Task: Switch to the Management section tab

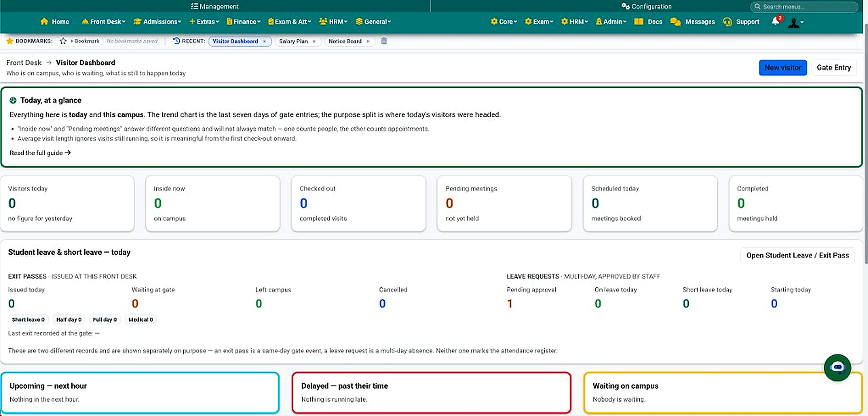Action: [x=215, y=6]
